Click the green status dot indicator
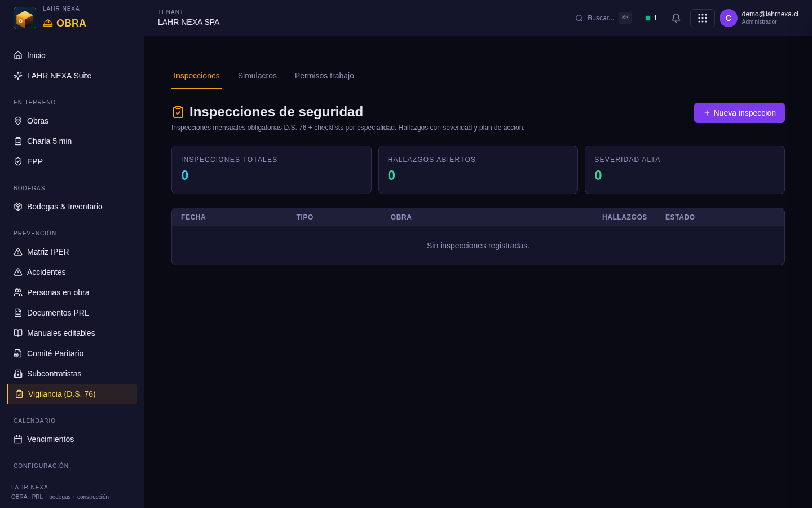 tap(648, 18)
